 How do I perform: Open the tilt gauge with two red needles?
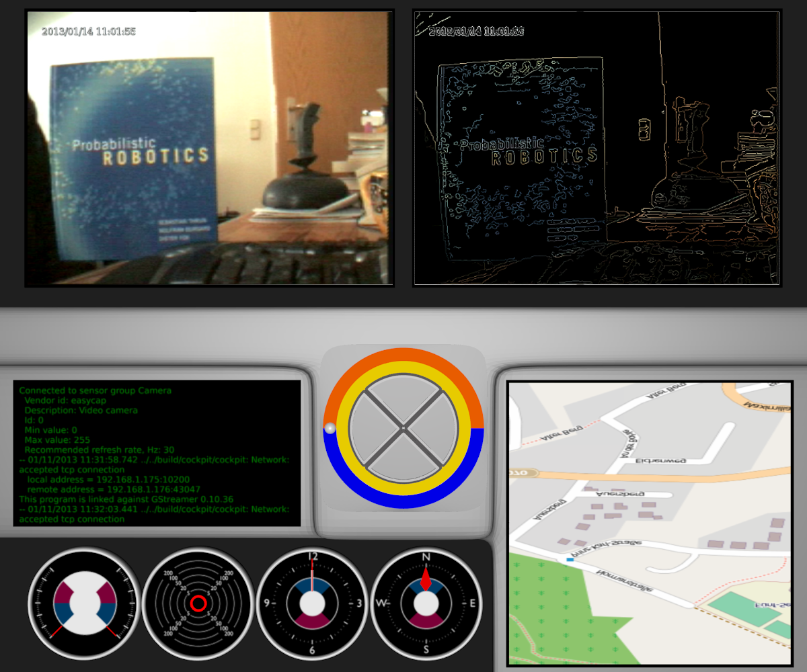click(84, 603)
